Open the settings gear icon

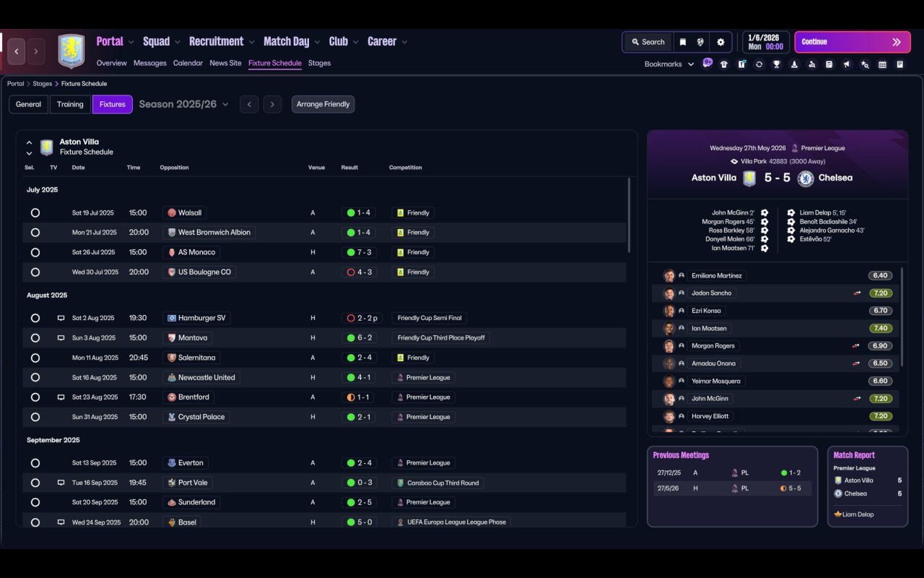coord(720,42)
